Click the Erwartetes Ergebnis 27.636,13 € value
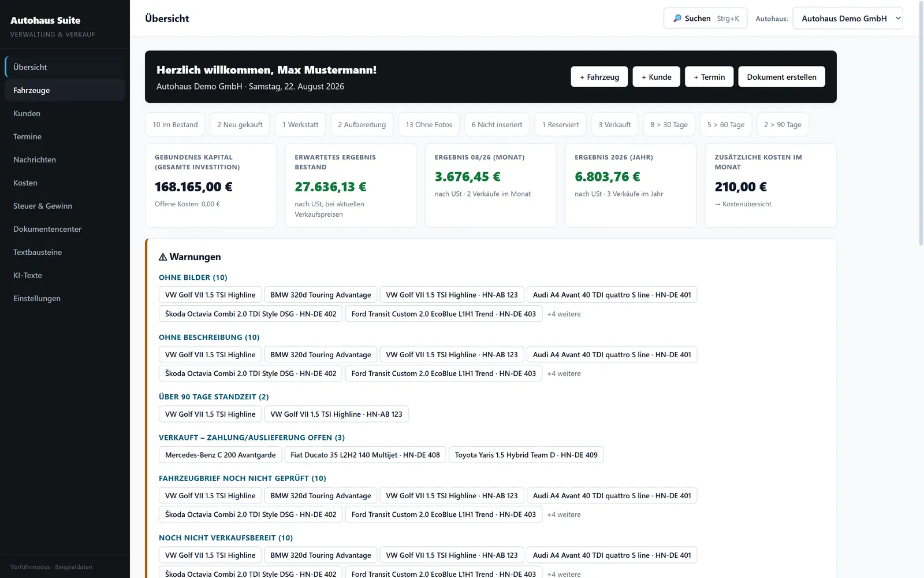This screenshot has height=578, width=924. click(x=330, y=187)
